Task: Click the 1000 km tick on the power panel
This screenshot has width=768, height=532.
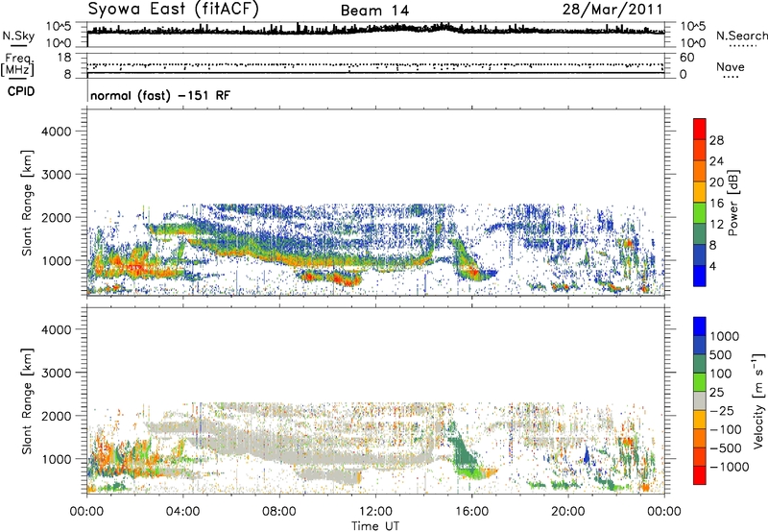Action: pos(57,260)
